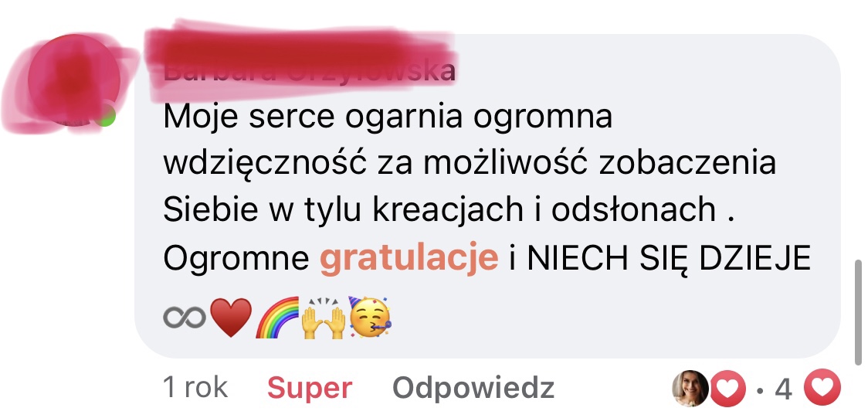Click the vertical scrollbar on the right
868x418 pixels.
859,313
